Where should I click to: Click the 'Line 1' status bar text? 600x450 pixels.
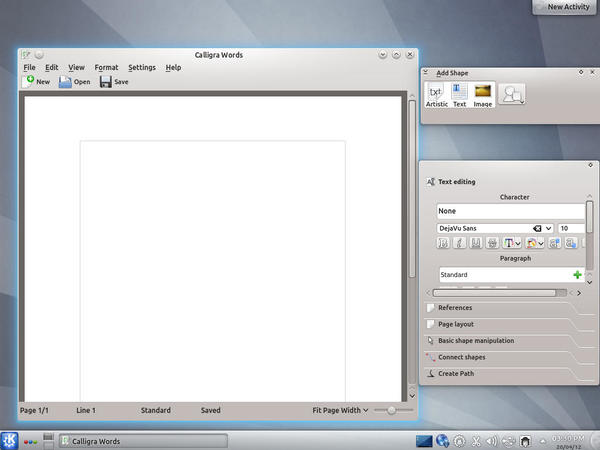[86, 410]
